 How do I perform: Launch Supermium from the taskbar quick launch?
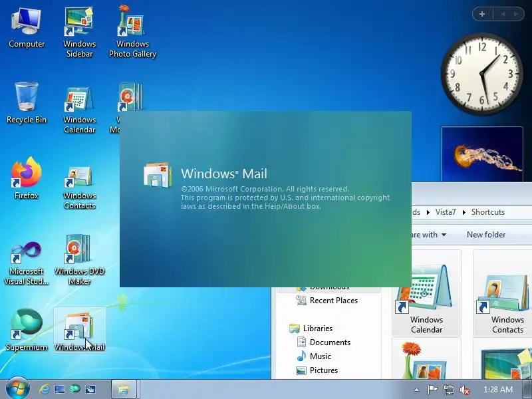[x=75, y=389]
